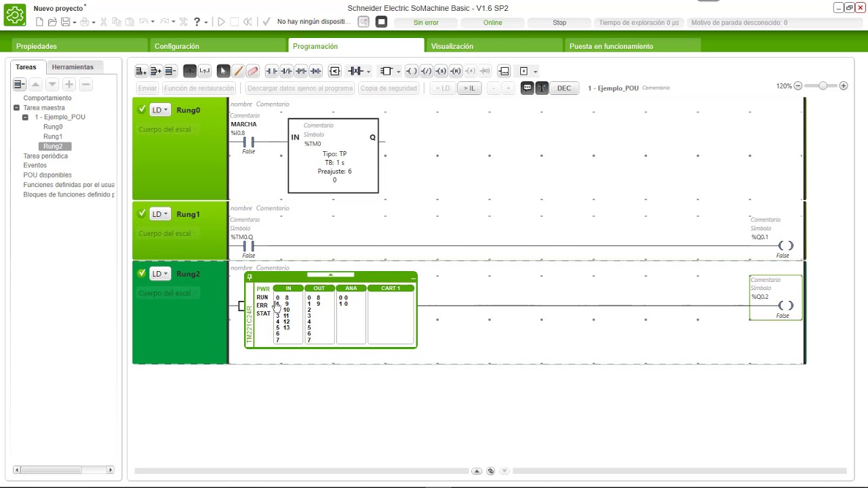Open the function block dropdown
The image size is (868, 488).
(x=398, y=71)
